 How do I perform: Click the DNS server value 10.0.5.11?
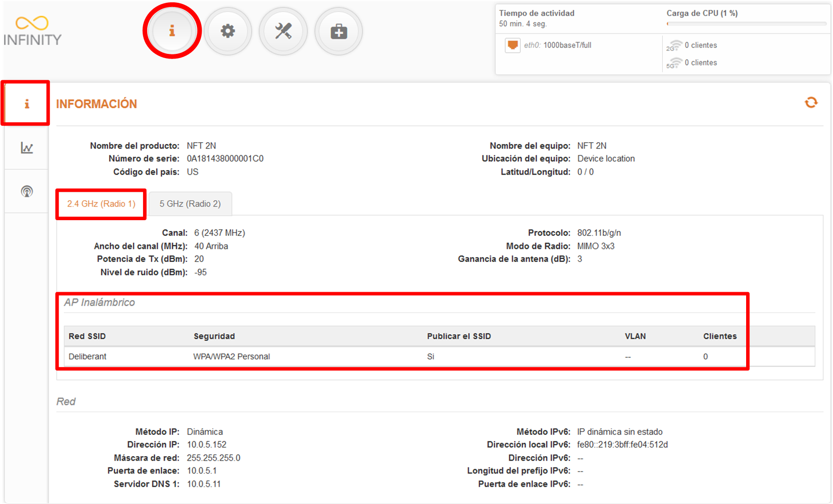[x=203, y=484]
